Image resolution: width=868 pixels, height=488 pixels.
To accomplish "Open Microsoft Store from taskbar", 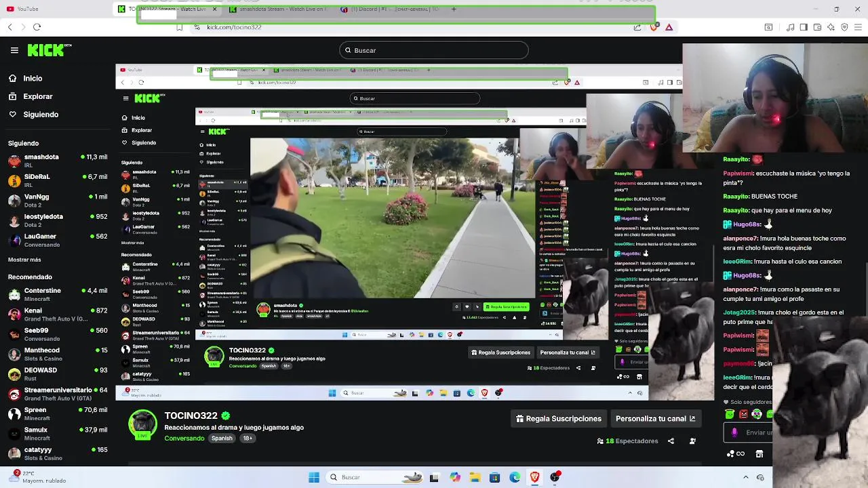I will click(x=495, y=477).
